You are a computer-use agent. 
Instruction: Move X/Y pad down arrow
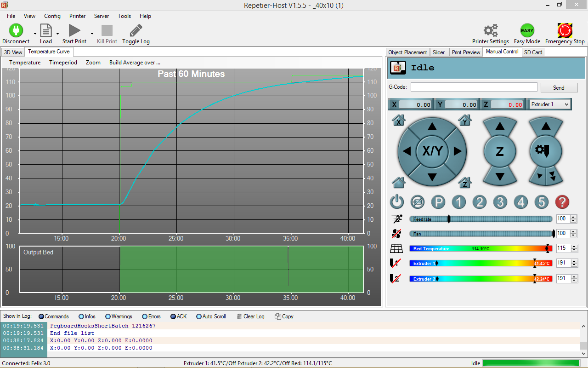click(432, 176)
